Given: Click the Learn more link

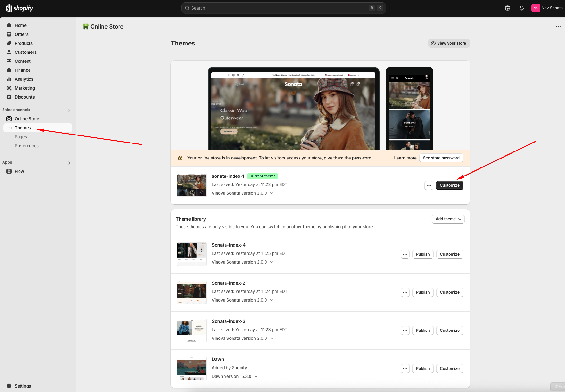Looking at the screenshot, I should 405,158.
